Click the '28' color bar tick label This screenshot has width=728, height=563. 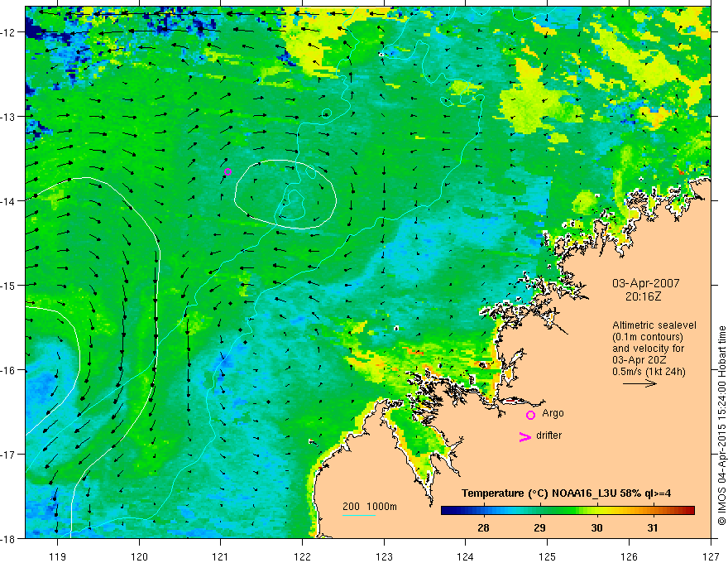[x=483, y=527]
